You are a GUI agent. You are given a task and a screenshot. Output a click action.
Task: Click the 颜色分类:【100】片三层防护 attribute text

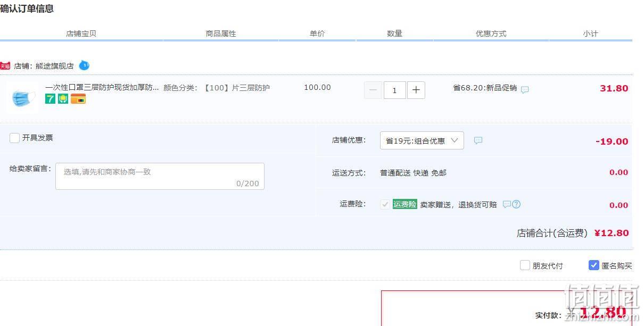217,87
